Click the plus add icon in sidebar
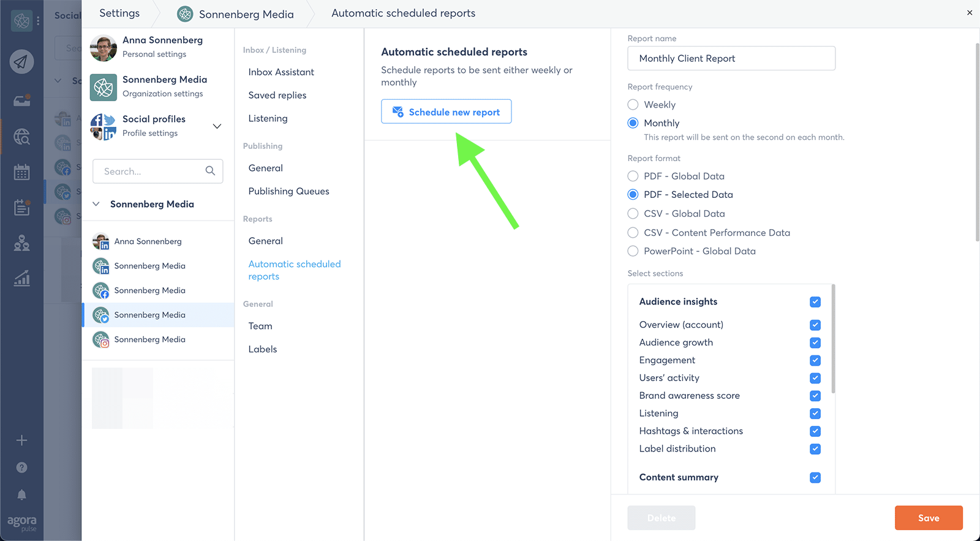 pos(21,440)
